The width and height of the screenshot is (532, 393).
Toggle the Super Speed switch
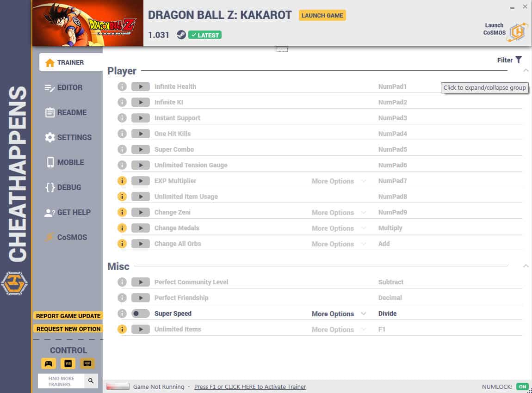pyautogui.click(x=141, y=313)
